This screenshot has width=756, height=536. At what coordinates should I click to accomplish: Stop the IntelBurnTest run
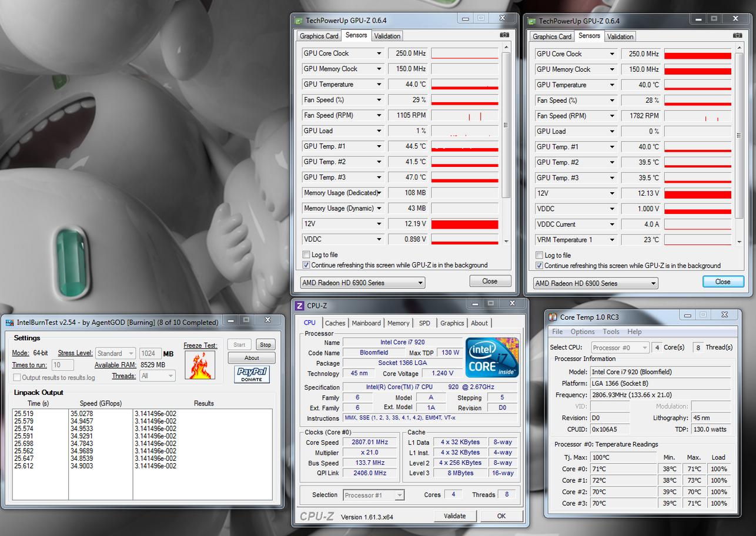(x=266, y=345)
